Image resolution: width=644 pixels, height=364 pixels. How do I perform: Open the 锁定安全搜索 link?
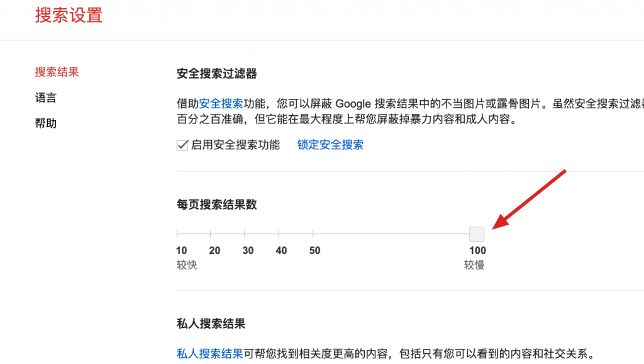click(x=330, y=145)
